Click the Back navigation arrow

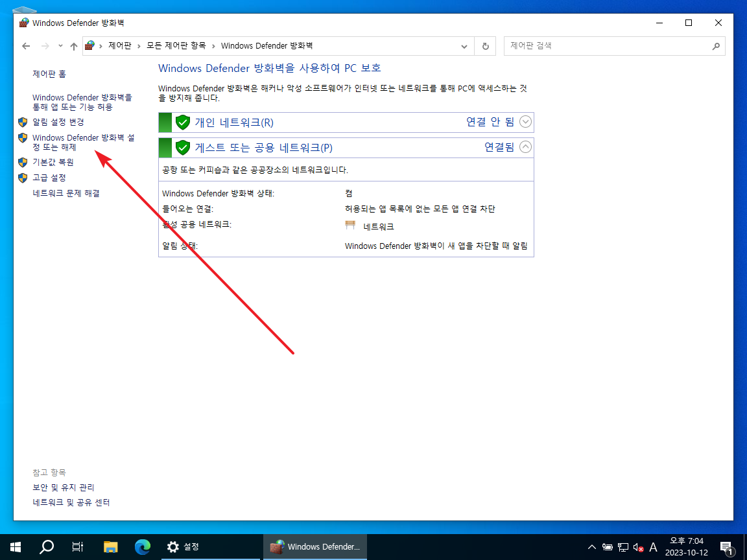click(x=26, y=46)
